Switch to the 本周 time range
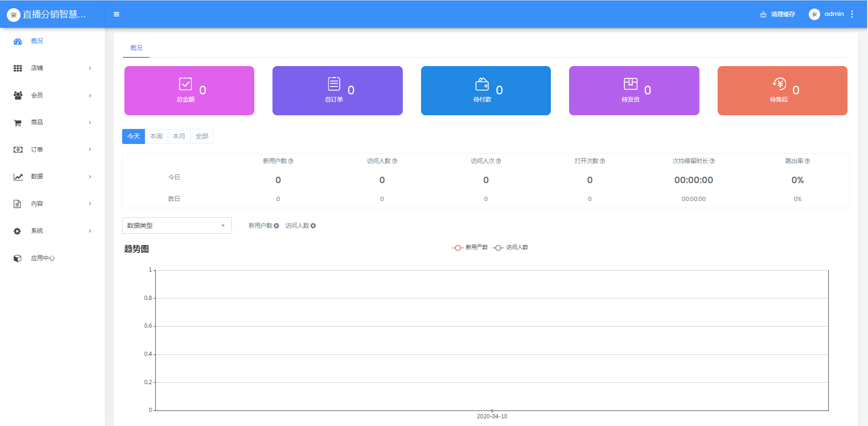The width and height of the screenshot is (868, 426). coord(156,136)
